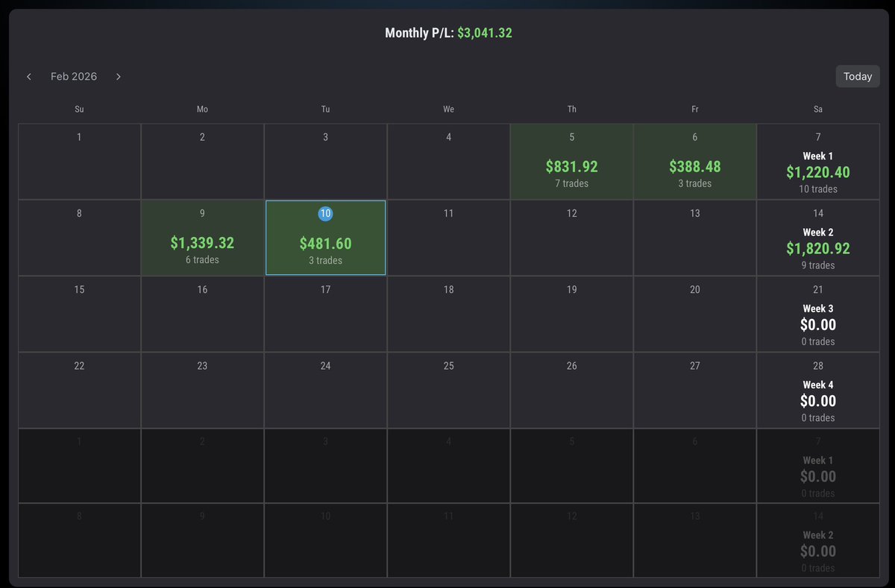Select day 16 cell

pyautogui.click(x=202, y=314)
